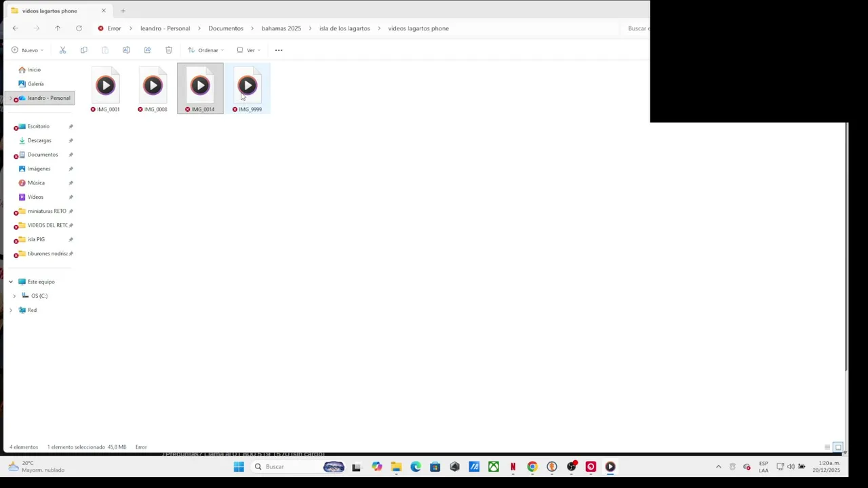Open Imágenes in sidebar
868x488 pixels.
pos(39,169)
